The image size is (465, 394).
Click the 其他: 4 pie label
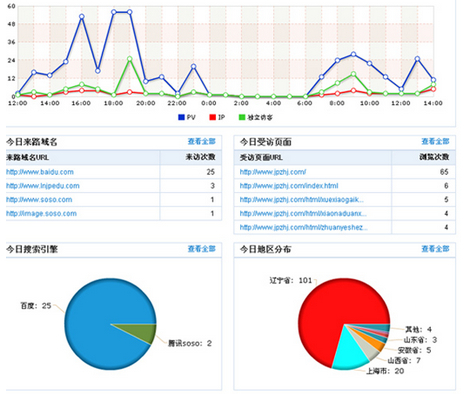[418, 329]
